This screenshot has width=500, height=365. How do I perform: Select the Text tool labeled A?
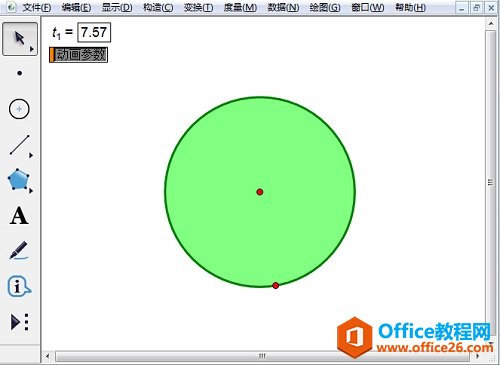[x=19, y=216]
